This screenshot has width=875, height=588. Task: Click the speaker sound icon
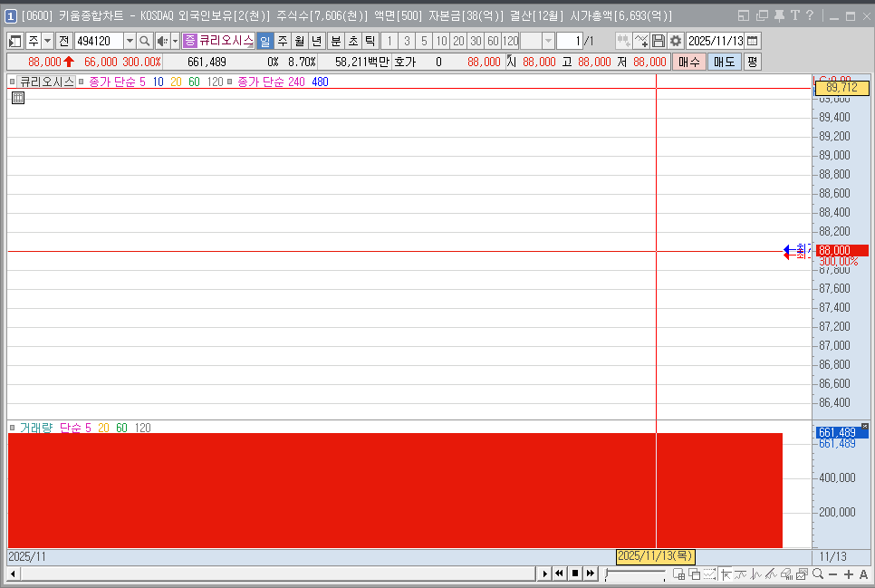pyautogui.click(x=162, y=41)
